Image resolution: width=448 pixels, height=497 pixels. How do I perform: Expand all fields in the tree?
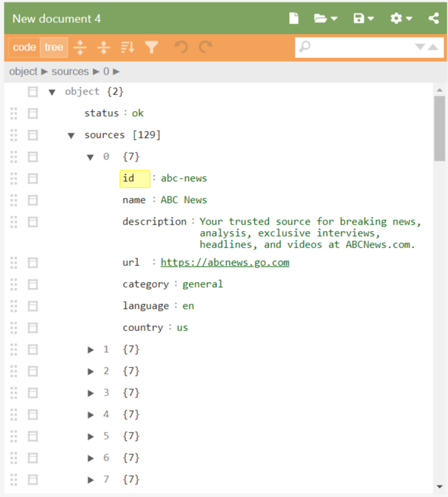pos(80,47)
